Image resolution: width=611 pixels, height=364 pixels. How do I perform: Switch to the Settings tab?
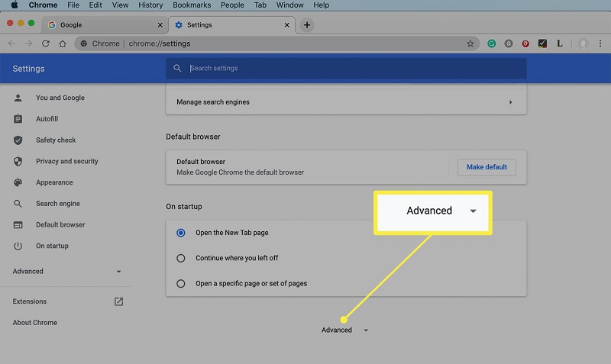231,25
